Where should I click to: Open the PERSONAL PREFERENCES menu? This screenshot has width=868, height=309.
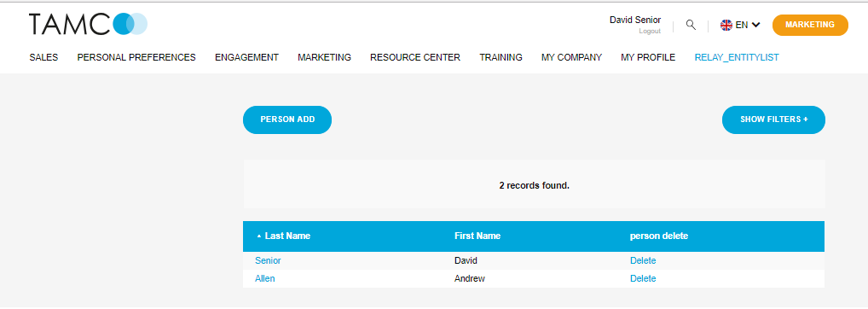coord(136,57)
